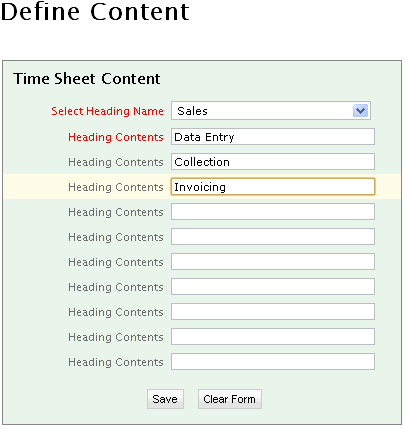The width and height of the screenshot is (405, 429).
Task: Open the Sales dropdown using its arrow
Action: coord(360,111)
